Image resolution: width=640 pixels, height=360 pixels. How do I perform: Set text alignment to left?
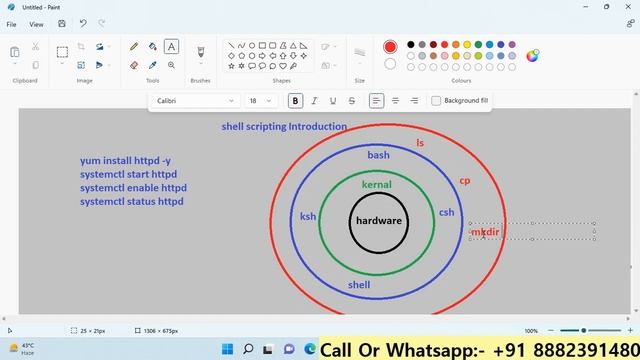pyautogui.click(x=376, y=101)
